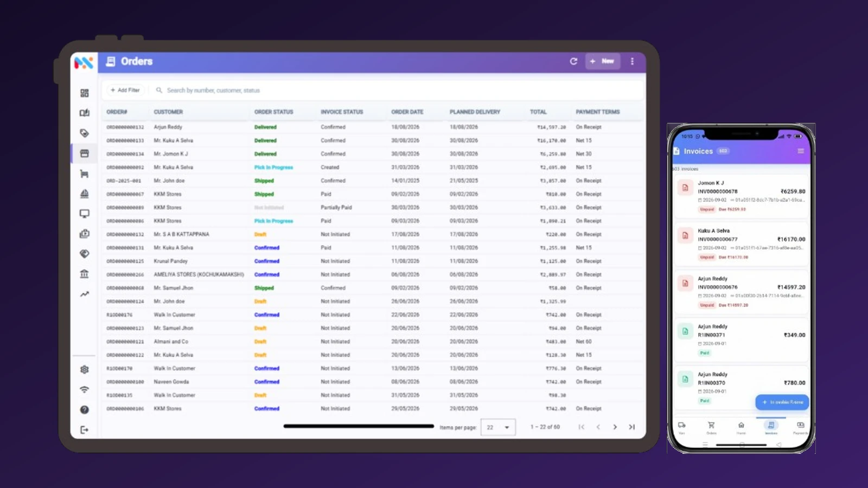The width and height of the screenshot is (868, 488).
Task: Open invoice INV0000000676 on phone
Action: tap(742, 291)
